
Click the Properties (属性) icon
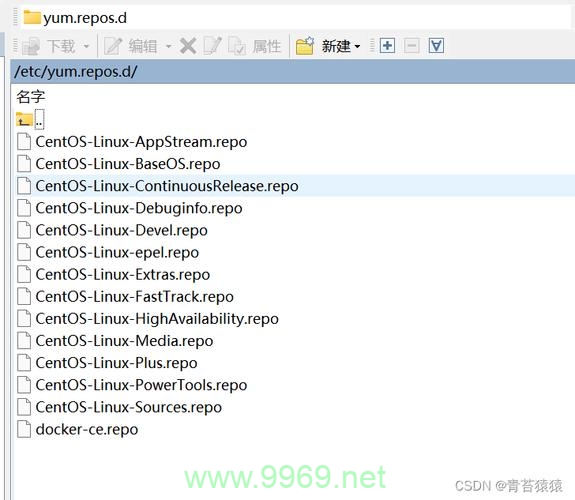(237, 46)
